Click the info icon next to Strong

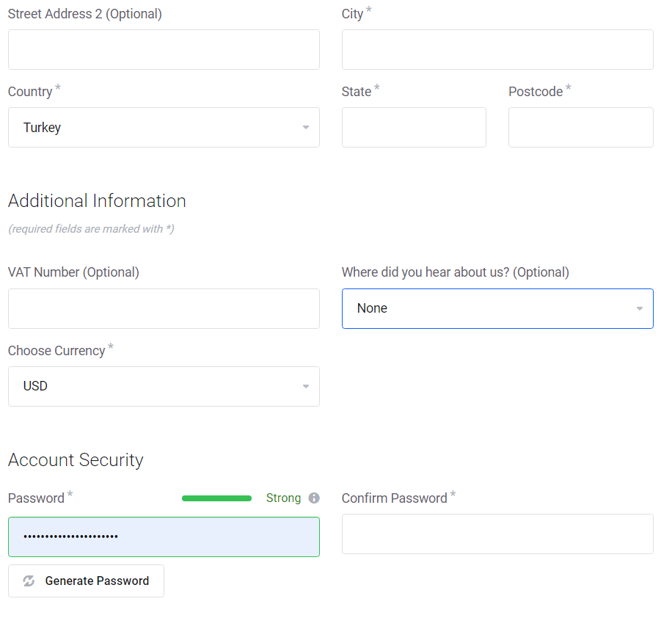315,498
